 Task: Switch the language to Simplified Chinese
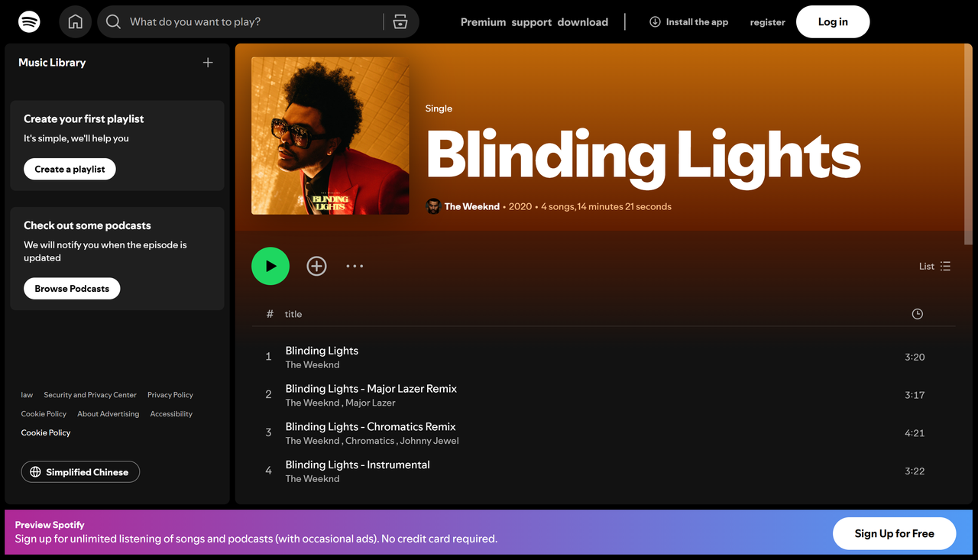pos(79,471)
